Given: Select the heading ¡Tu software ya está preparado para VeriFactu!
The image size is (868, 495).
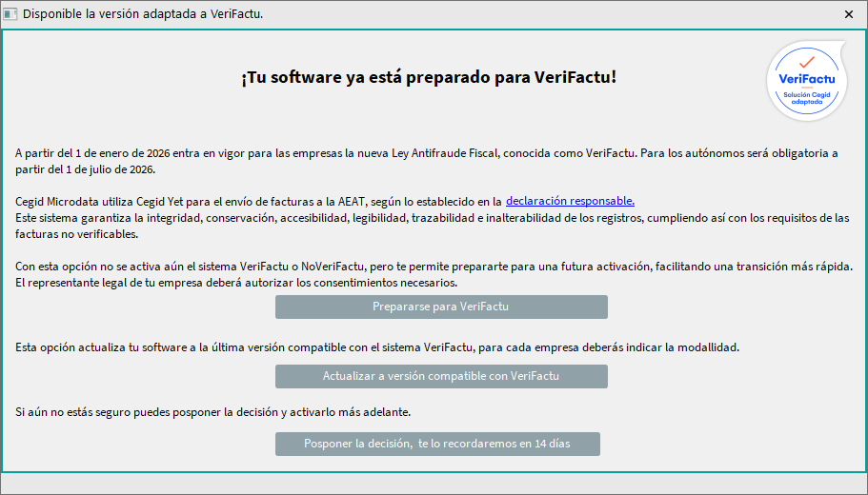Looking at the screenshot, I should pyautogui.click(x=429, y=77).
